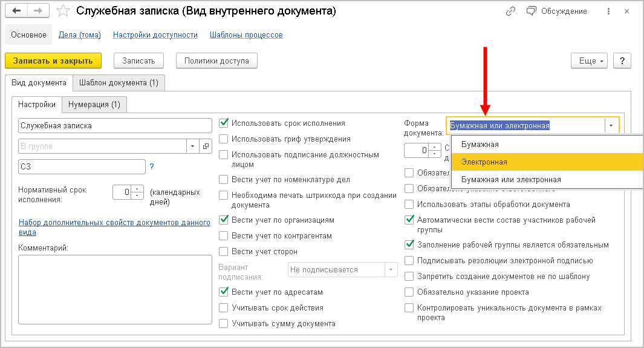The image size is (644, 348).
Task: Add document to favorites with star icon
Action: coord(62,11)
